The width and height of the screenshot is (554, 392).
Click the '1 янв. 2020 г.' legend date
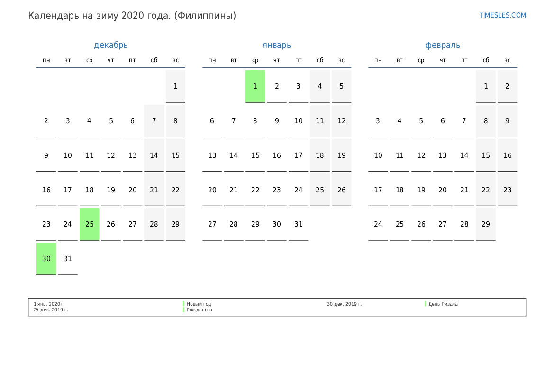(x=49, y=304)
